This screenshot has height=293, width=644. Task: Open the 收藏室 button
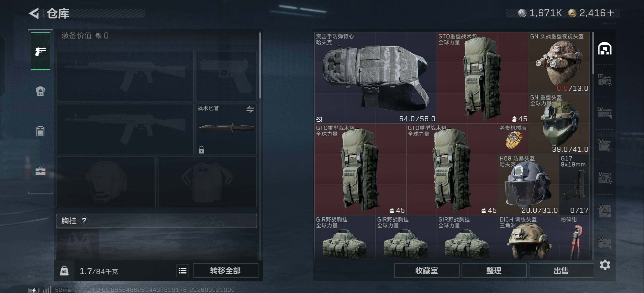point(426,270)
